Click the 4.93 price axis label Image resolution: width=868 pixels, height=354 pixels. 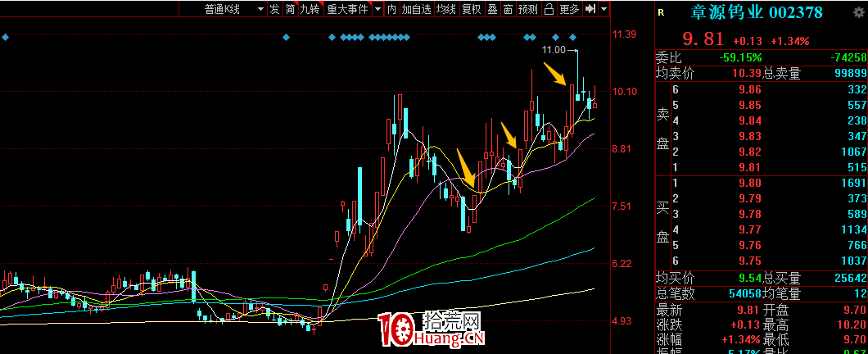coord(621,321)
